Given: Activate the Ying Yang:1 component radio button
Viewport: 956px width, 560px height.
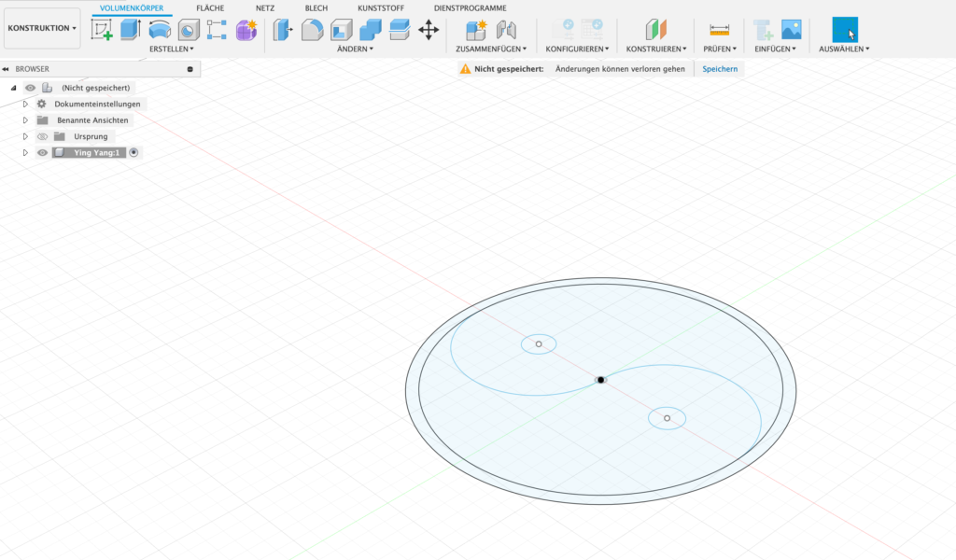Looking at the screenshot, I should (x=134, y=152).
